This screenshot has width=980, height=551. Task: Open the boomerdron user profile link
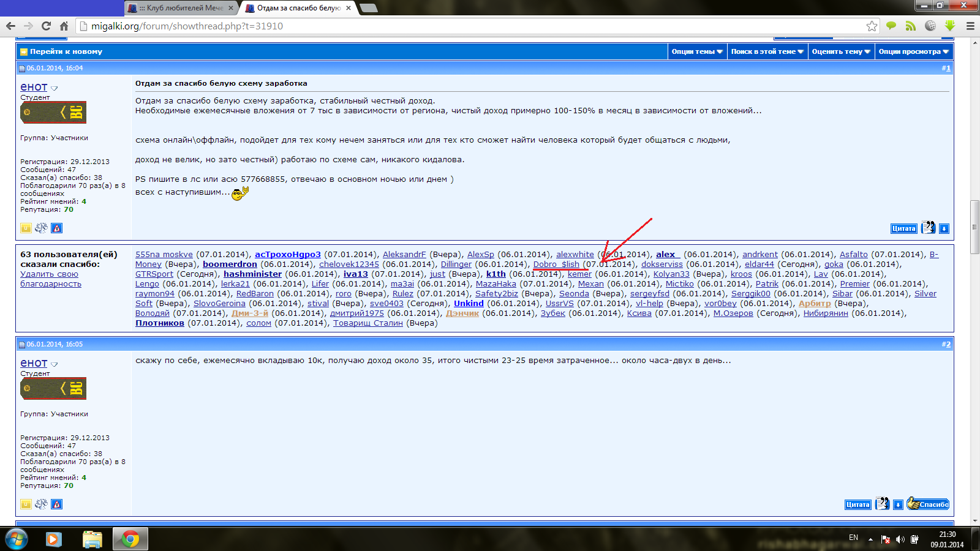click(230, 264)
